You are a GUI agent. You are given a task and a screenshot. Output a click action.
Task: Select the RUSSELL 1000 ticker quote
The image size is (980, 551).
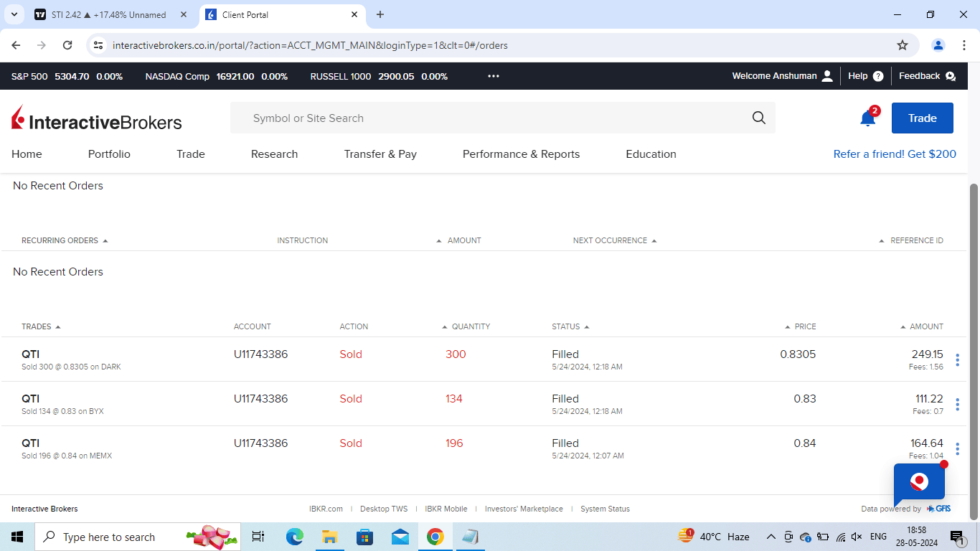point(379,76)
